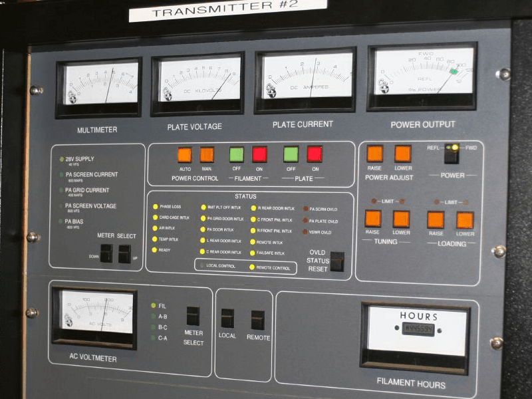This screenshot has width=532, height=399.
Task: Push the green Filament OFF button
Action: (x=237, y=155)
